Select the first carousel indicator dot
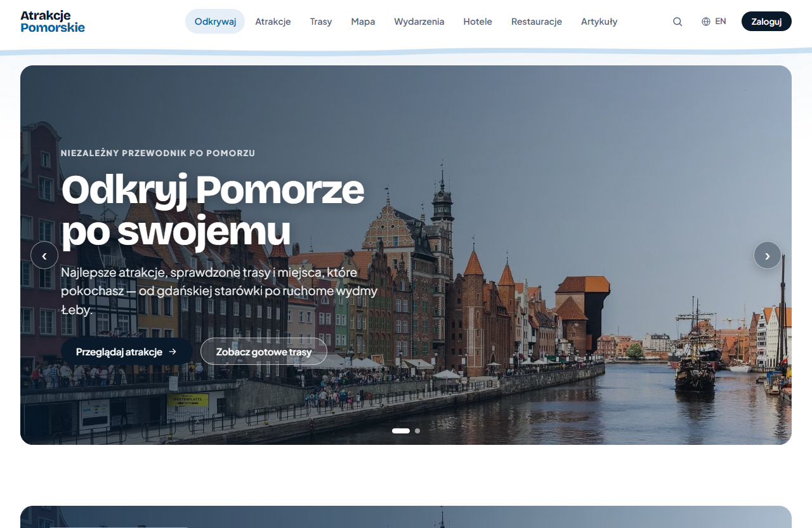812x528 pixels. click(401, 431)
